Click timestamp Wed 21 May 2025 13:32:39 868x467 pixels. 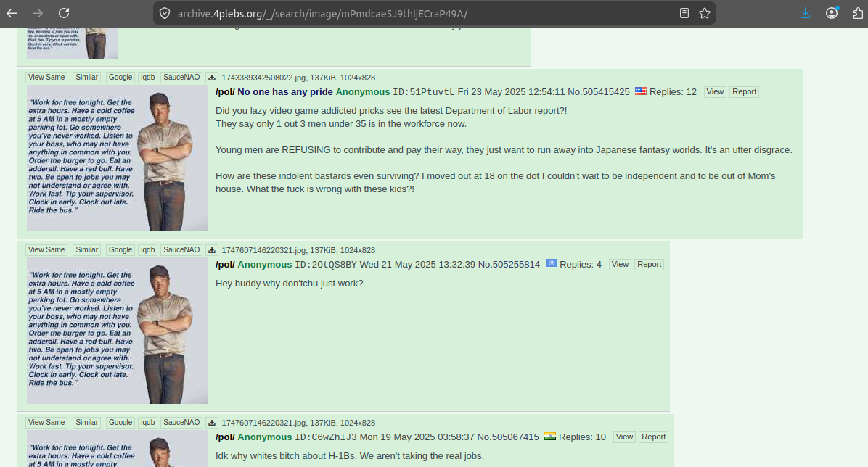417,265
